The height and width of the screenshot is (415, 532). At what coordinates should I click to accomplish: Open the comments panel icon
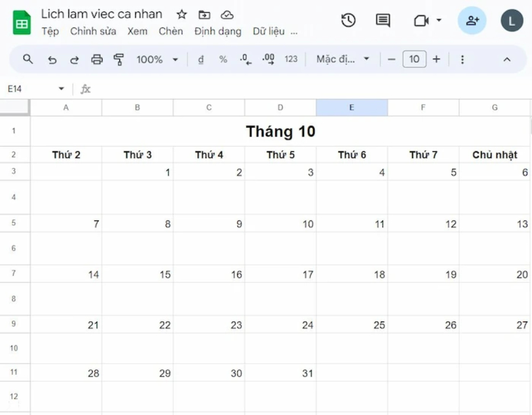click(383, 20)
